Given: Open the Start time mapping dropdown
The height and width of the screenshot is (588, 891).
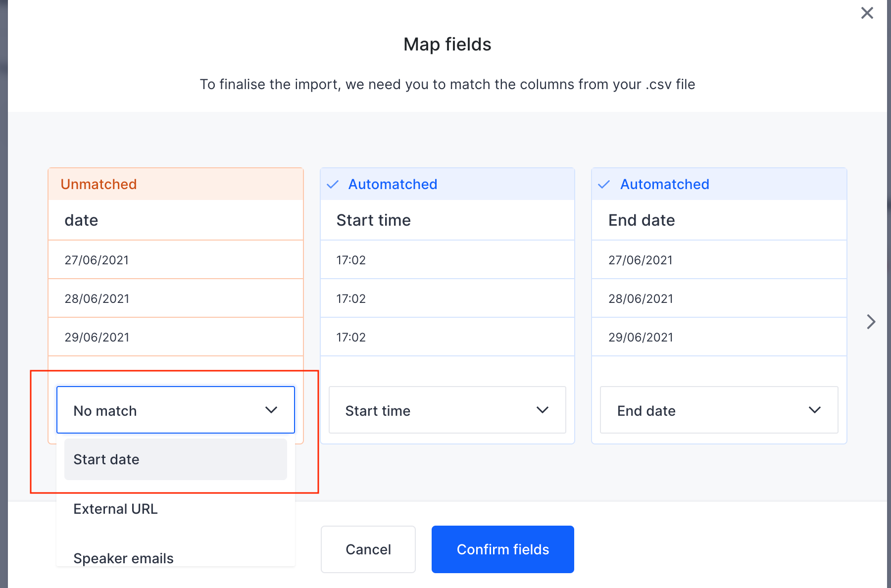Looking at the screenshot, I should pyautogui.click(x=447, y=410).
